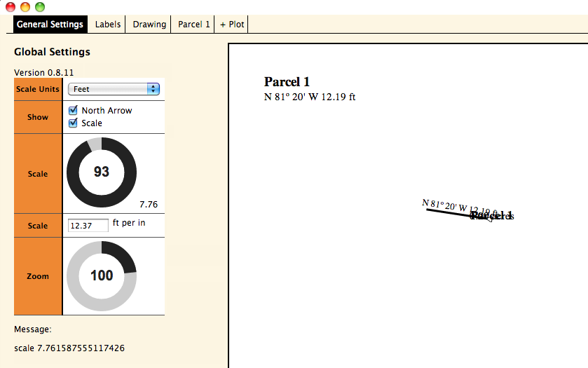Click the orange Scale Units label

[38, 89]
